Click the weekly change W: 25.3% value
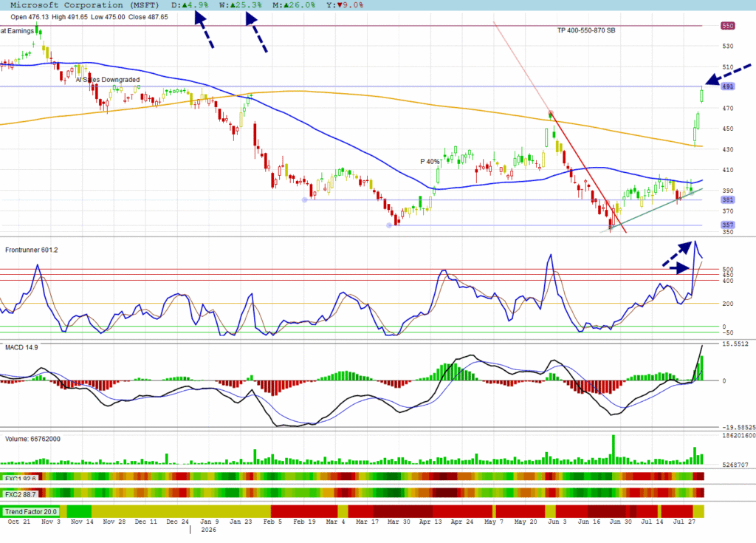 [x=240, y=5]
